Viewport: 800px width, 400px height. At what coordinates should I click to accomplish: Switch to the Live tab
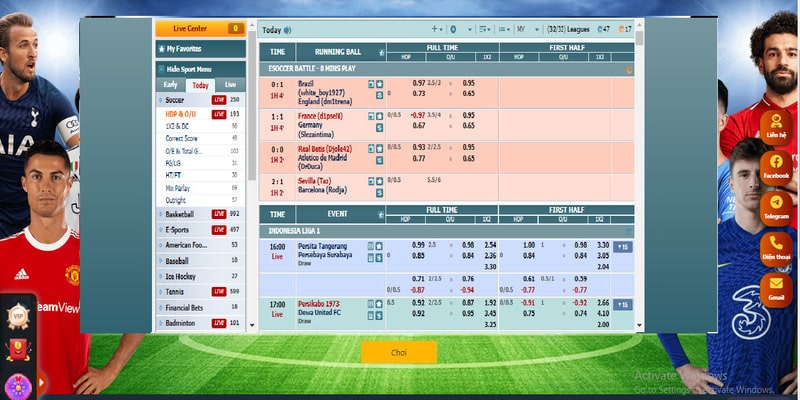pos(231,85)
